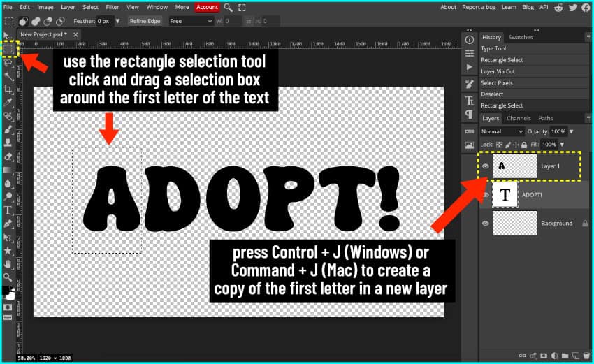Choose the add to selection mode icon
This screenshot has height=364, width=594.
(x=36, y=21)
